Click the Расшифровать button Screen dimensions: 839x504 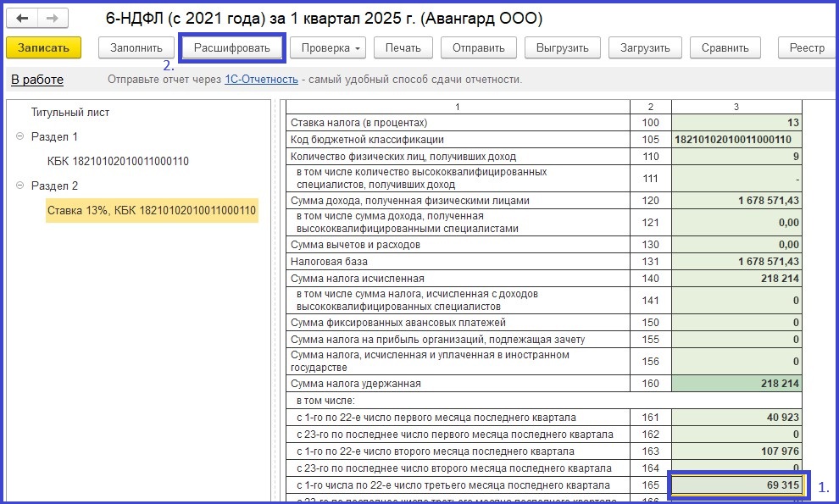coord(232,47)
